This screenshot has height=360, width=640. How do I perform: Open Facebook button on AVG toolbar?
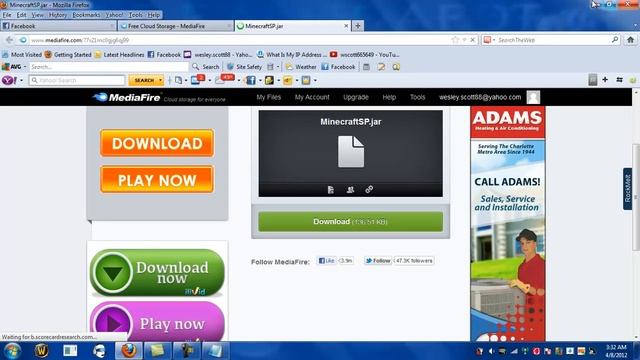[338, 67]
